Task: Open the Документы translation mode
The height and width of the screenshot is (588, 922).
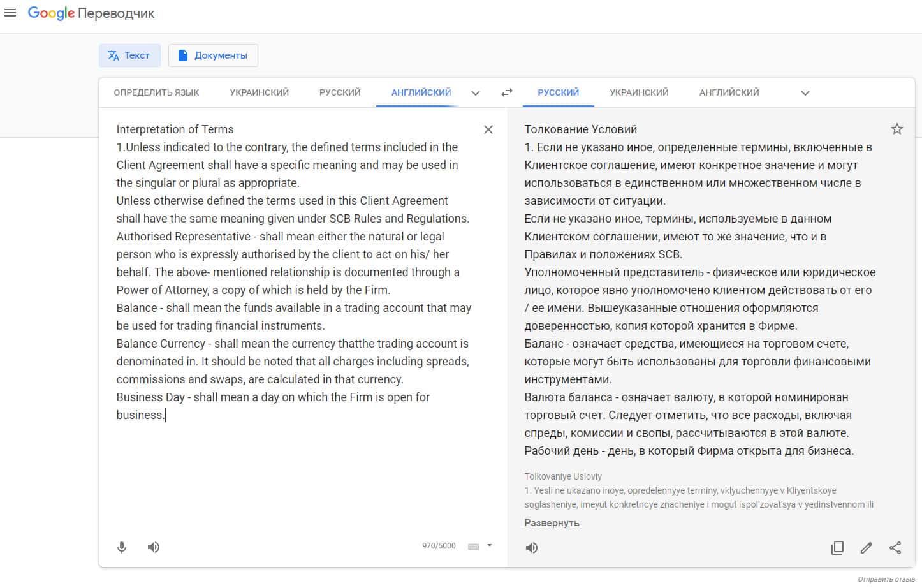Action: coord(213,55)
